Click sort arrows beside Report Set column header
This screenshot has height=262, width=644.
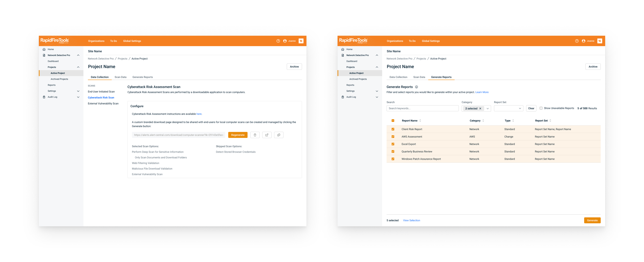click(x=550, y=121)
